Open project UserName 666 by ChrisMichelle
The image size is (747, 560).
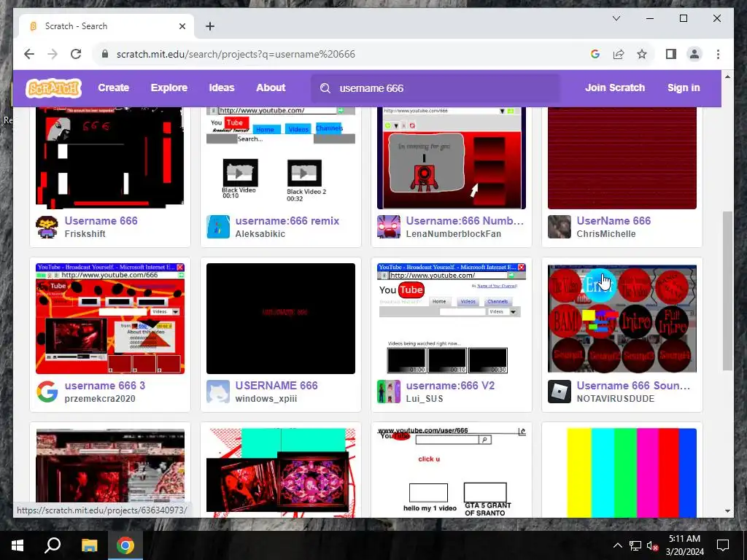click(x=614, y=220)
